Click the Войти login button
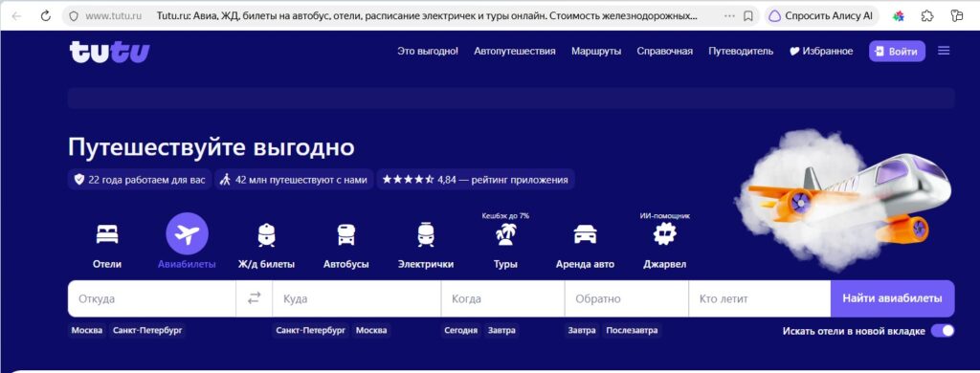The image size is (980, 373). point(897,52)
